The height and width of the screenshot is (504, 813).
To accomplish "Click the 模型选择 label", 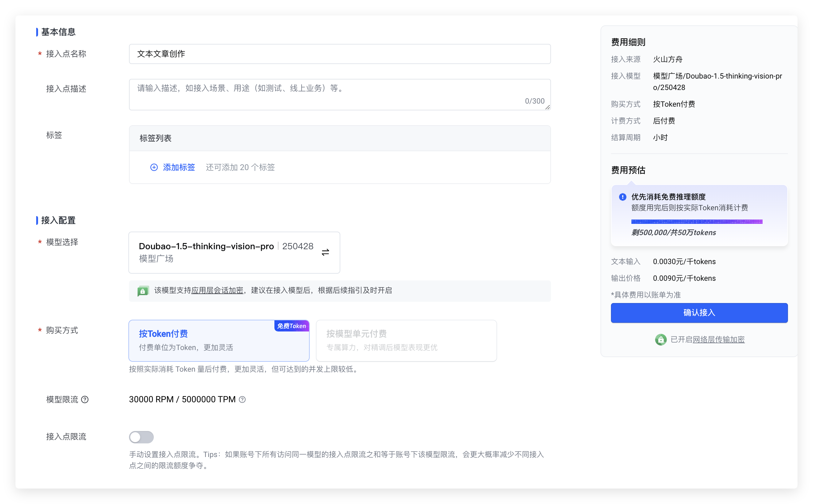I will click(62, 242).
